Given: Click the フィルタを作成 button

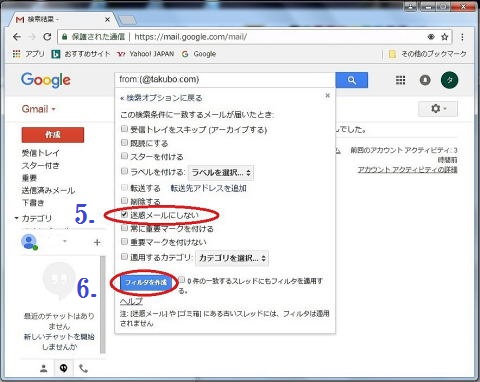Looking at the screenshot, I should [146, 282].
